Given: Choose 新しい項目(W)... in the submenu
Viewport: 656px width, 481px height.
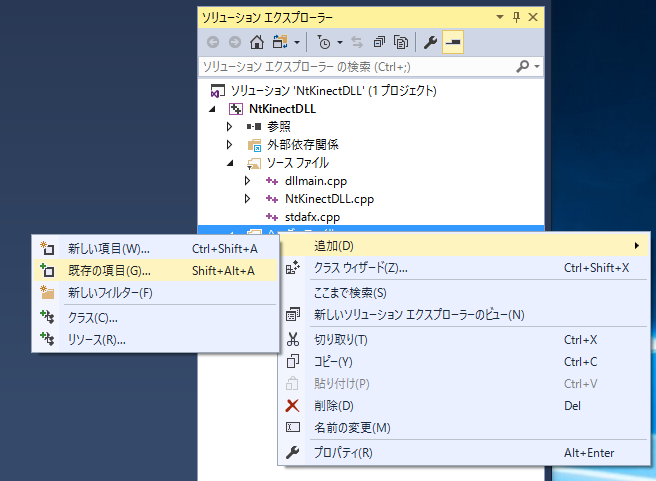Looking at the screenshot, I should pos(108,248).
